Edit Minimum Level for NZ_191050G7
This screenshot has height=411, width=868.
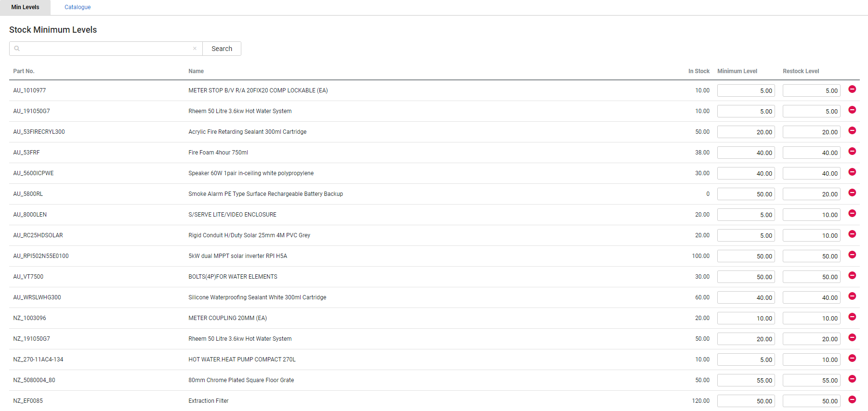pos(746,339)
